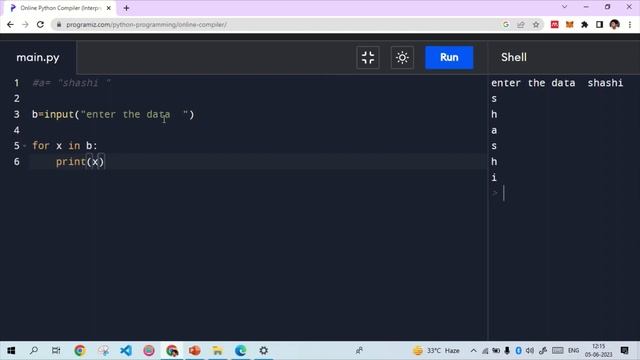The width and height of the screenshot is (640, 360).
Task: Close the Online Python Compiler browser tab
Action: (x=109, y=8)
